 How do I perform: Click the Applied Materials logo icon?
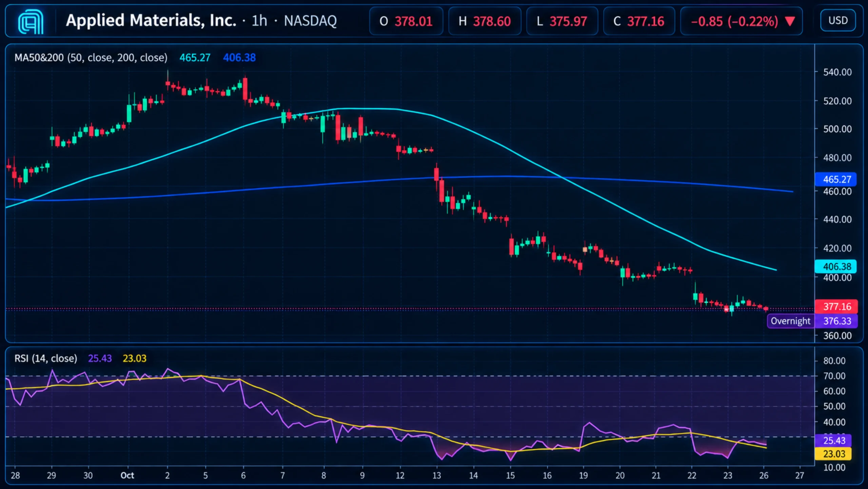31,21
